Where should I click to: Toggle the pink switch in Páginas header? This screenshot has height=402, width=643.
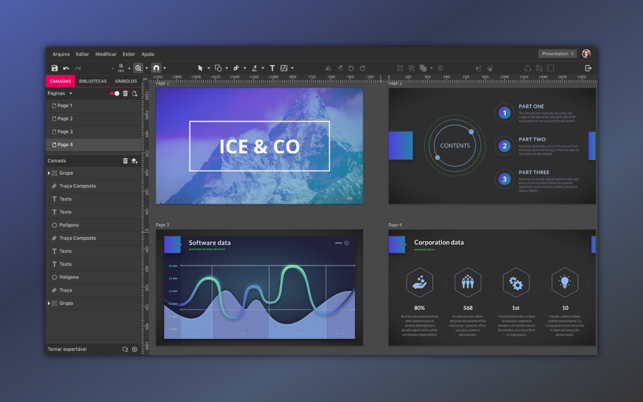click(114, 94)
